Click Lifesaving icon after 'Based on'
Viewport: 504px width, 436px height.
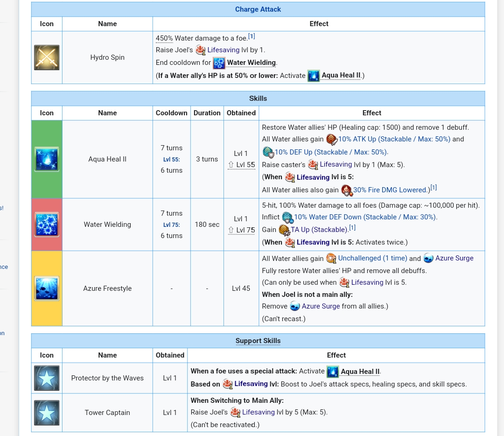click(228, 384)
